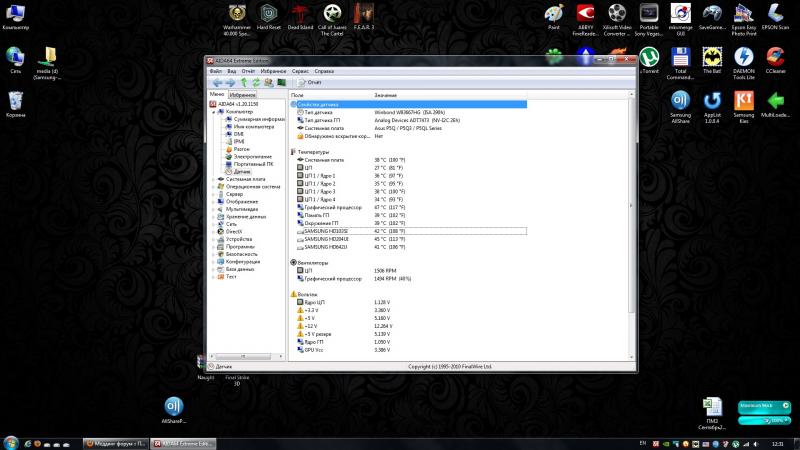Click the Windows Start button
Image resolution: width=800 pixels, height=450 pixels.
11,443
